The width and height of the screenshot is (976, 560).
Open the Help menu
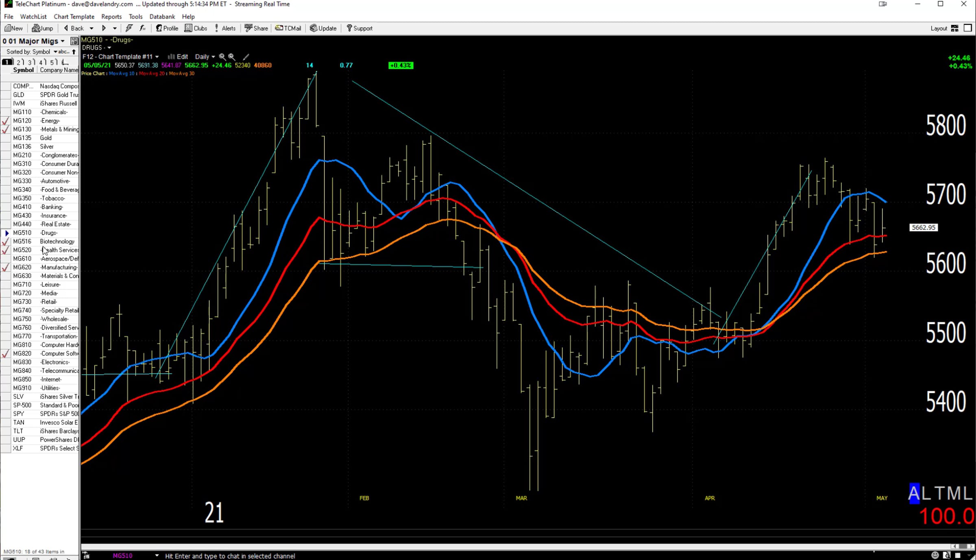tap(188, 16)
